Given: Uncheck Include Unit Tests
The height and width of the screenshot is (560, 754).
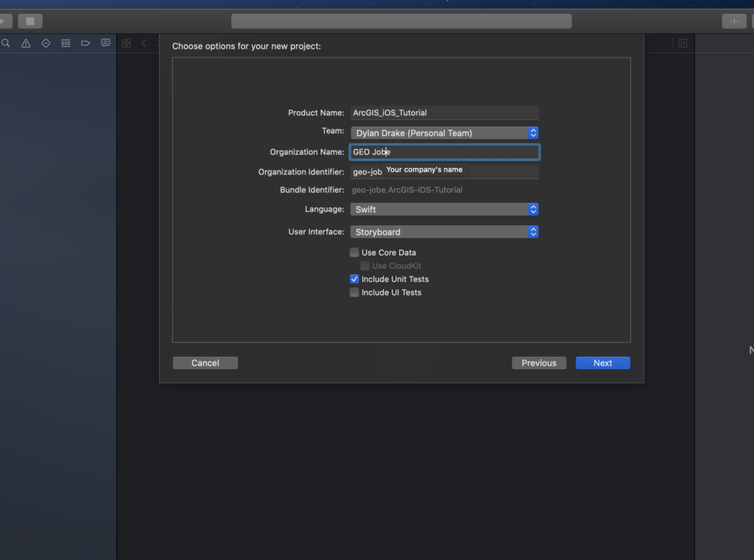Looking at the screenshot, I should point(355,279).
